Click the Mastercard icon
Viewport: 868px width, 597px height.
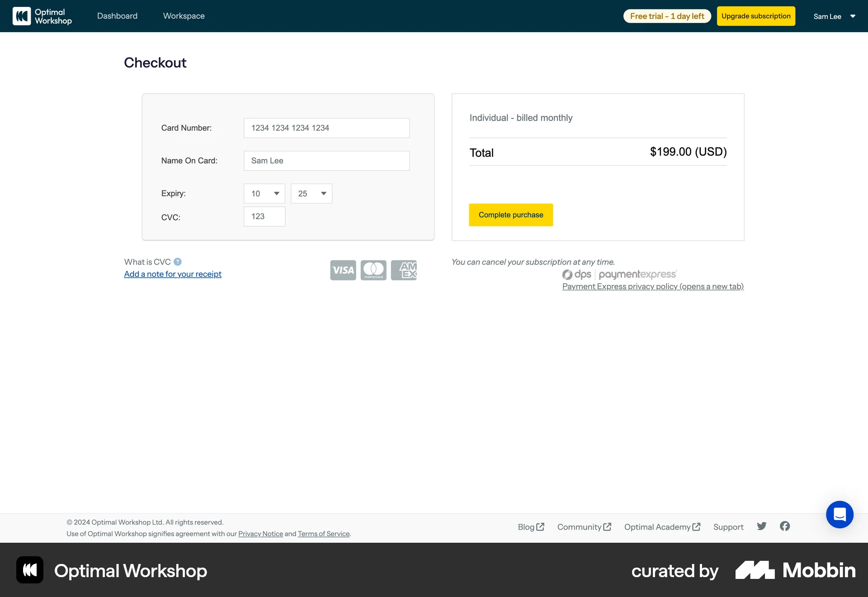tap(373, 270)
